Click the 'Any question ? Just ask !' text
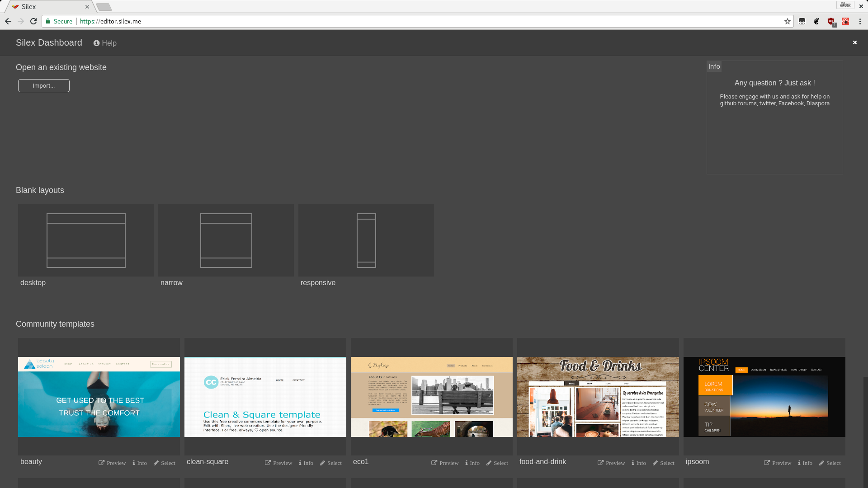868x488 pixels. click(775, 83)
